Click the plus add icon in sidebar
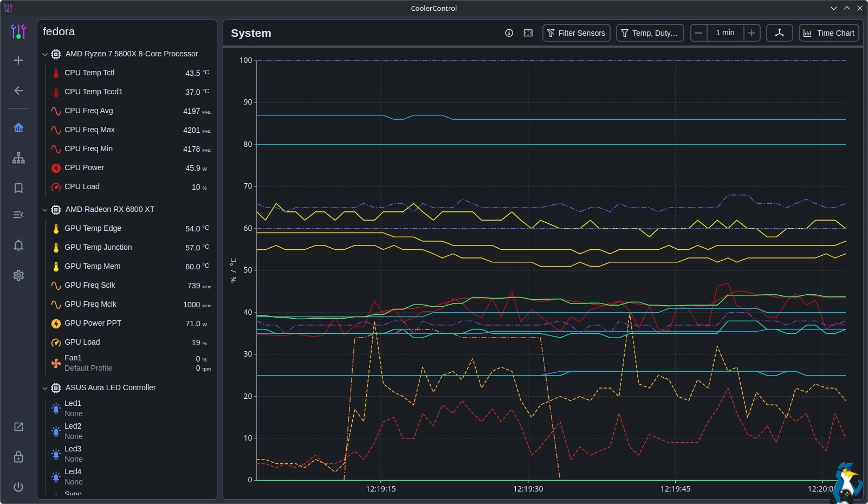 tap(18, 60)
